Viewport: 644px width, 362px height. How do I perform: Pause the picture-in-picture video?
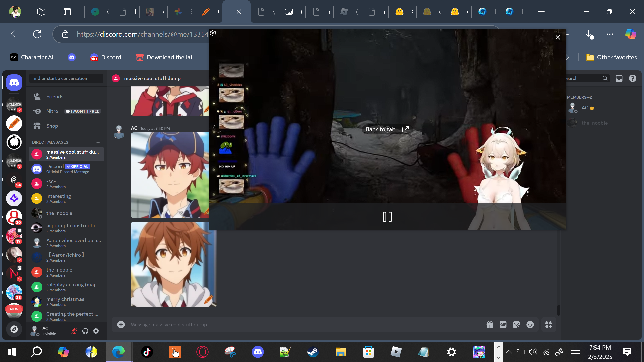tap(387, 217)
